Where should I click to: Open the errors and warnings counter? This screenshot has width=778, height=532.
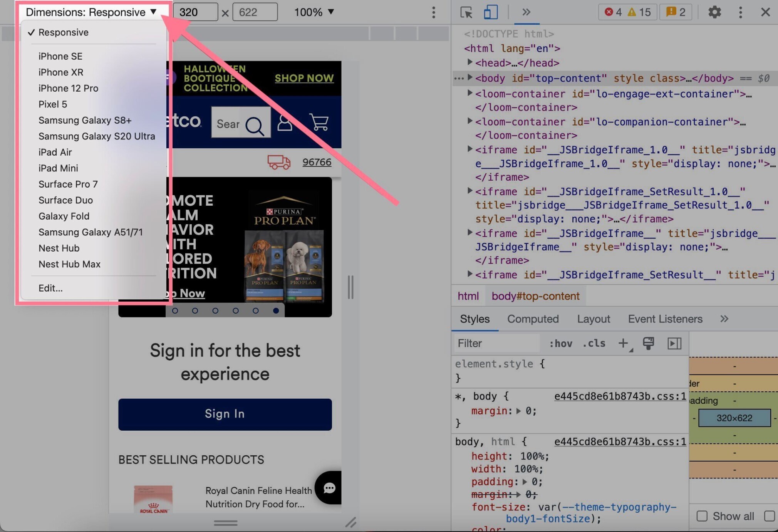(x=627, y=12)
